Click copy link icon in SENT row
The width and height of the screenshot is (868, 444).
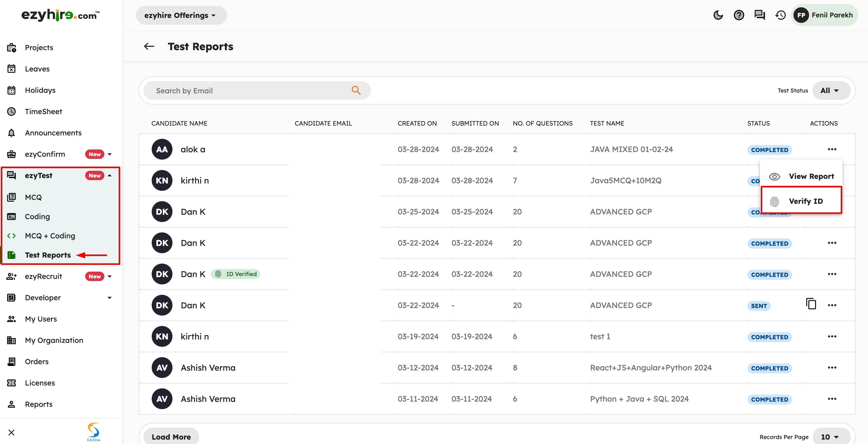pyautogui.click(x=811, y=304)
